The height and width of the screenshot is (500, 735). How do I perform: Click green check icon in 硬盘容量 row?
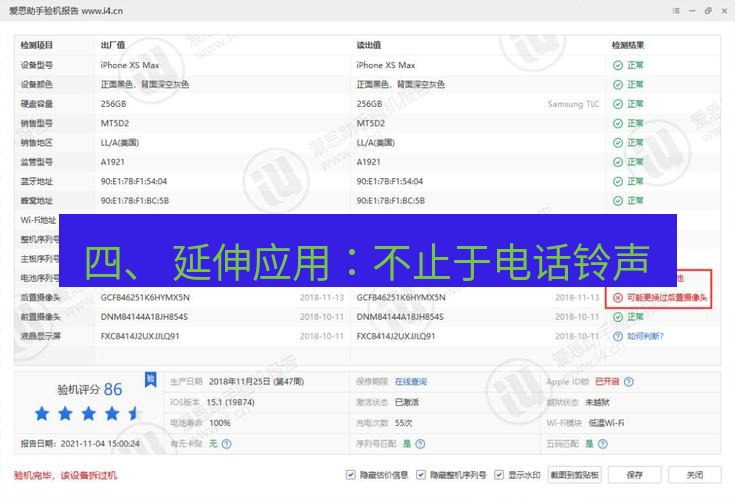click(618, 104)
